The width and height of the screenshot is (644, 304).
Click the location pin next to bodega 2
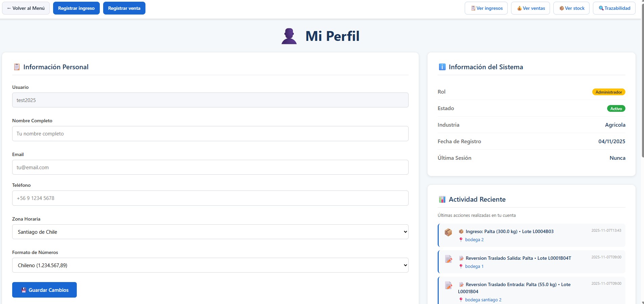tap(461, 239)
